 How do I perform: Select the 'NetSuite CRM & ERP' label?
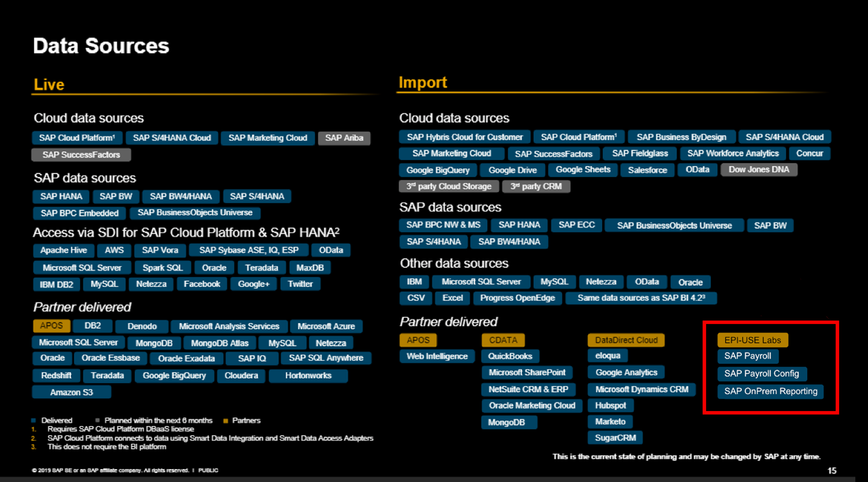pyautogui.click(x=528, y=390)
